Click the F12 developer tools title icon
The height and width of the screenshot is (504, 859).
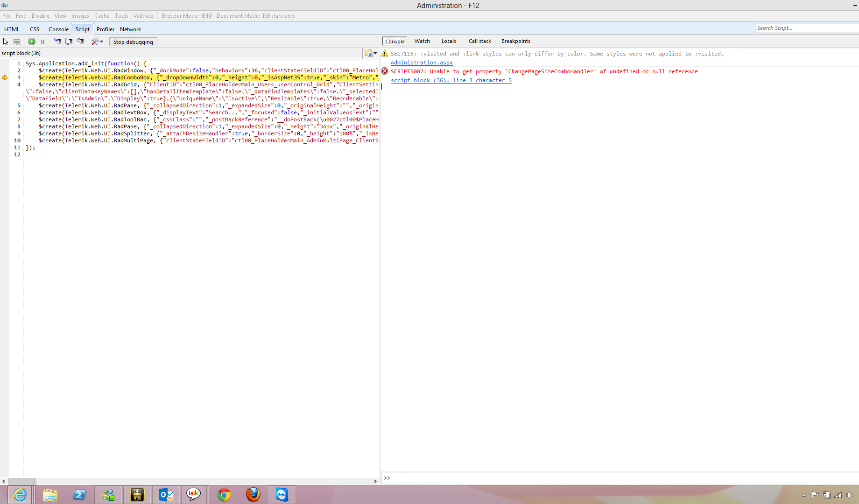pos(5,5)
